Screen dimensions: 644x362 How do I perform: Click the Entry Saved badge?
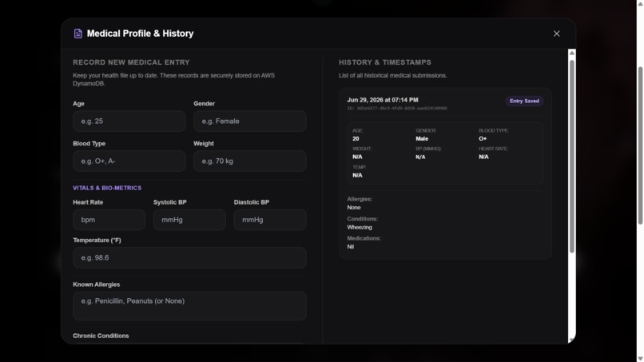524,101
